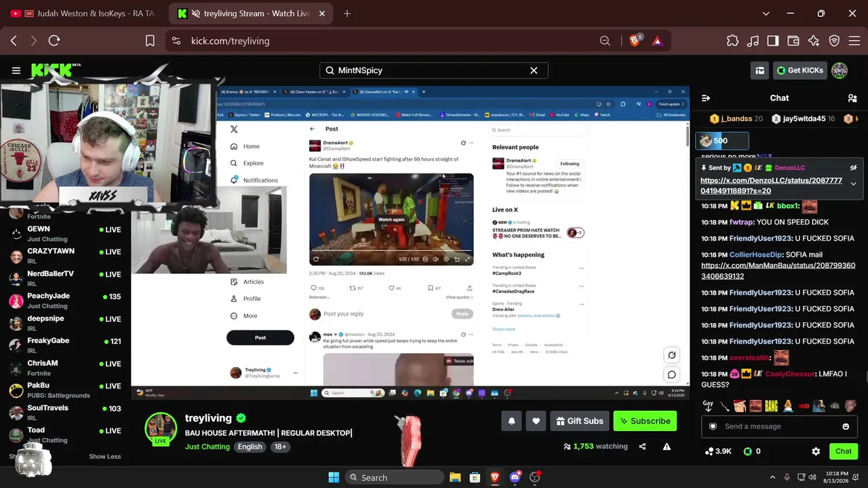
Task: Open GEWN live channel in sidebar
Action: click(x=64, y=234)
